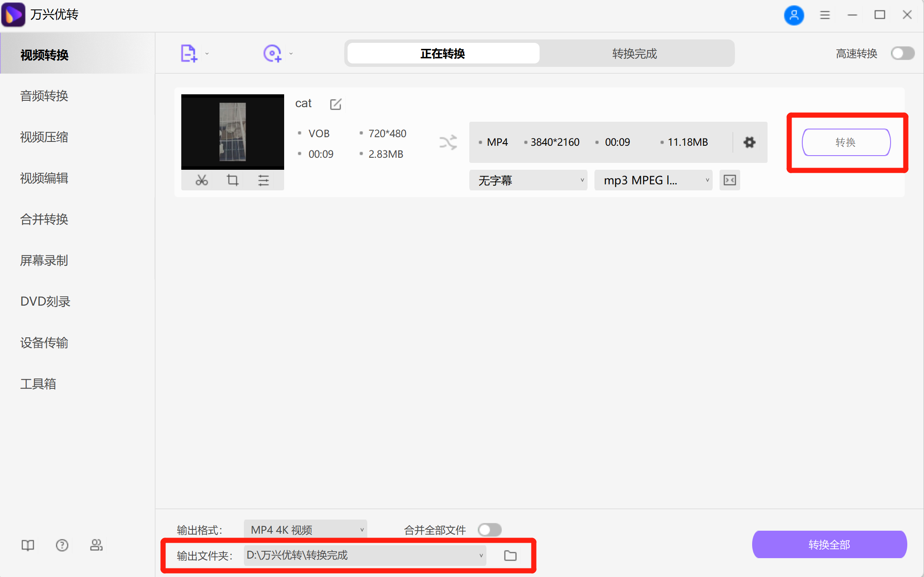This screenshot has height=577, width=924.
Task: Enable the 合并全部文件 toggle
Action: tap(489, 530)
